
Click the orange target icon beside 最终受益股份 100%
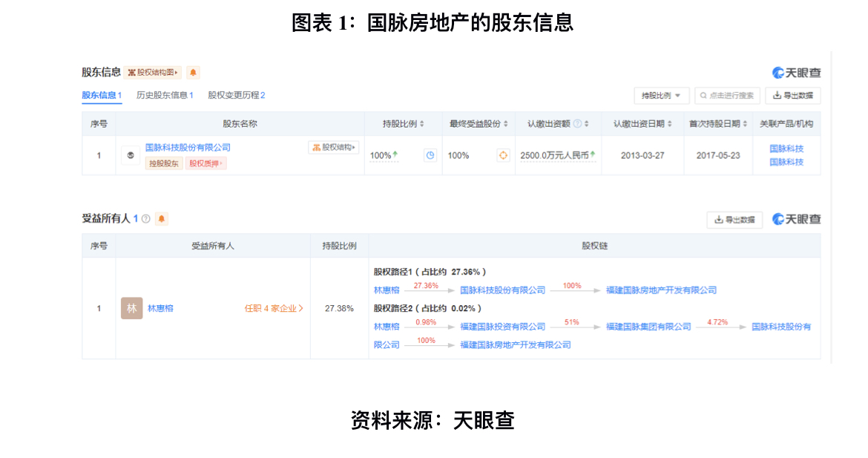(x=503, y=156)
